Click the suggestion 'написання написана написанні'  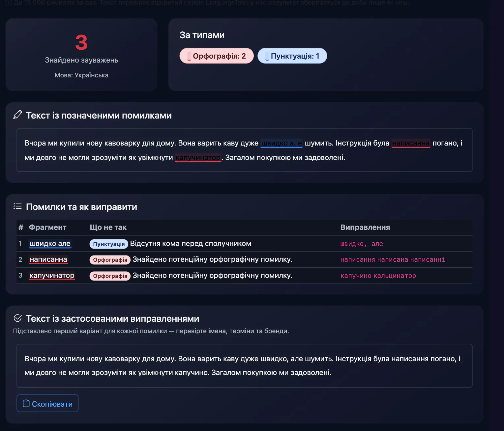[x=393, y=260]
